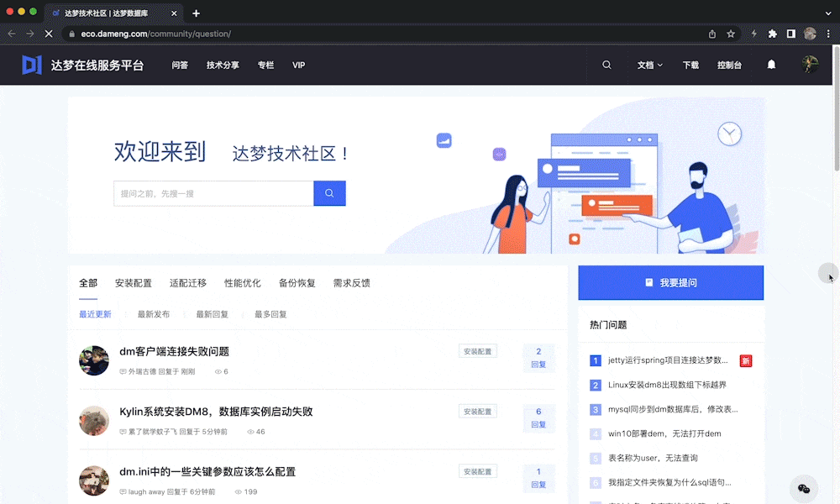This screenshot has width=840, height=504.
Task: View site info lock icon
Action: pyautogui.click(x=71, y=34)
